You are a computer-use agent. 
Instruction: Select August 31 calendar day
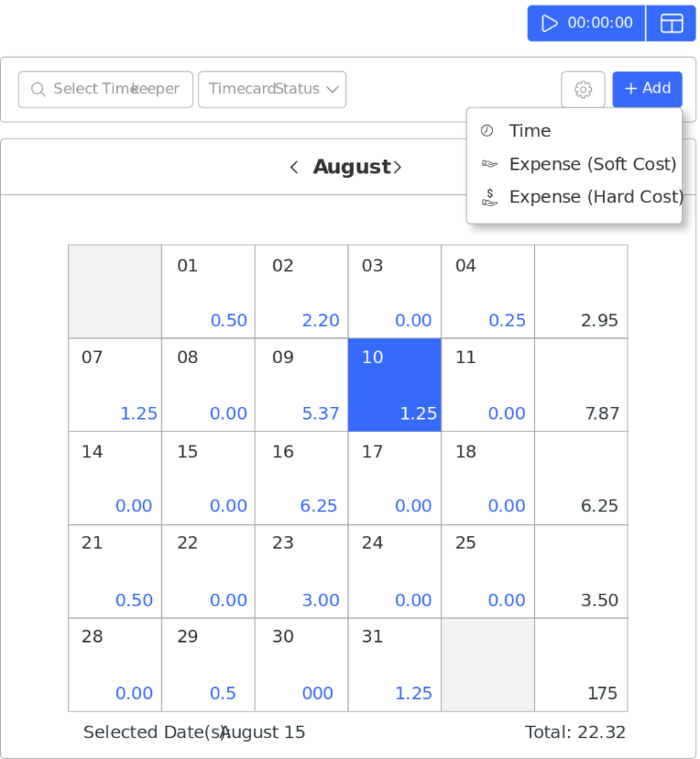394,664
